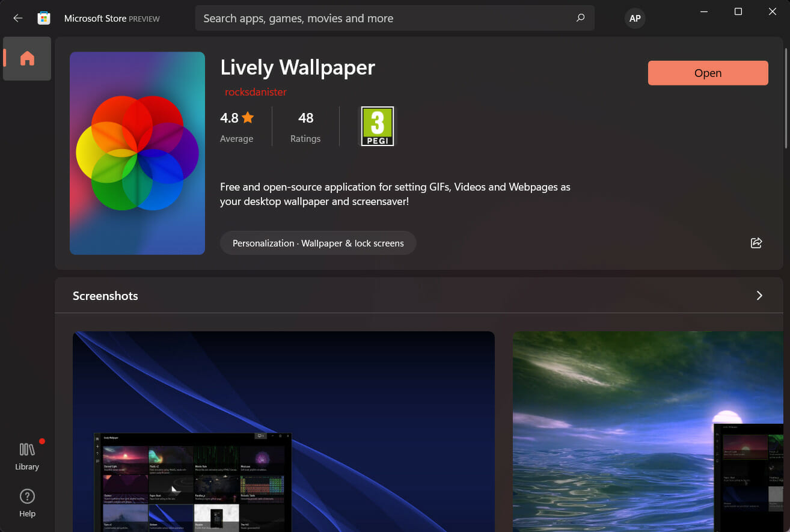Open Help from the sidebar
The width and height of the screenshot is (790, 532).
tap(27, 503)
